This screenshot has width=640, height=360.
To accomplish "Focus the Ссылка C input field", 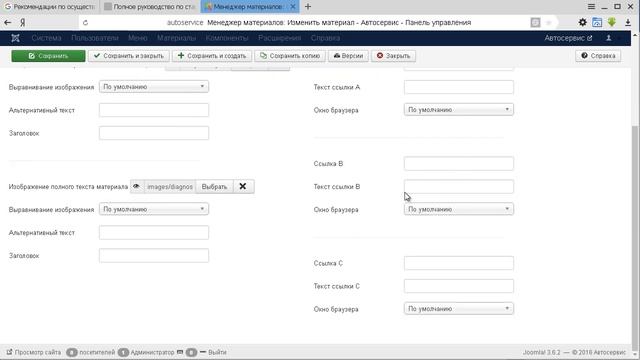I will [x=459, y=263].
